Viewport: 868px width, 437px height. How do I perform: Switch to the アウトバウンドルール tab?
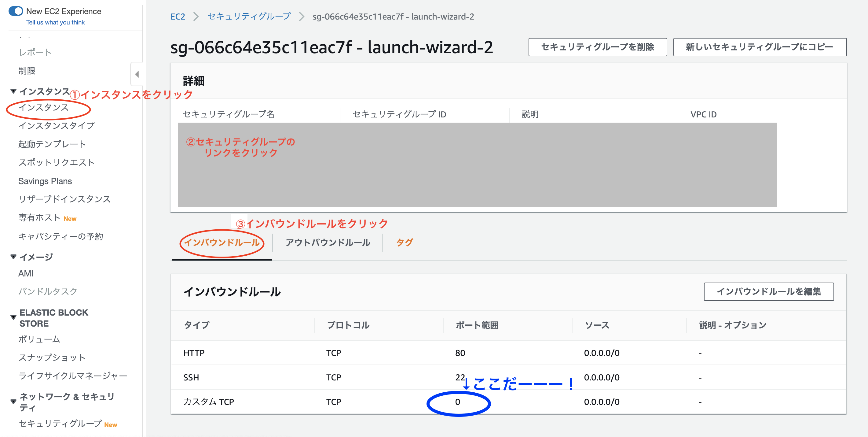click(328, 243)
